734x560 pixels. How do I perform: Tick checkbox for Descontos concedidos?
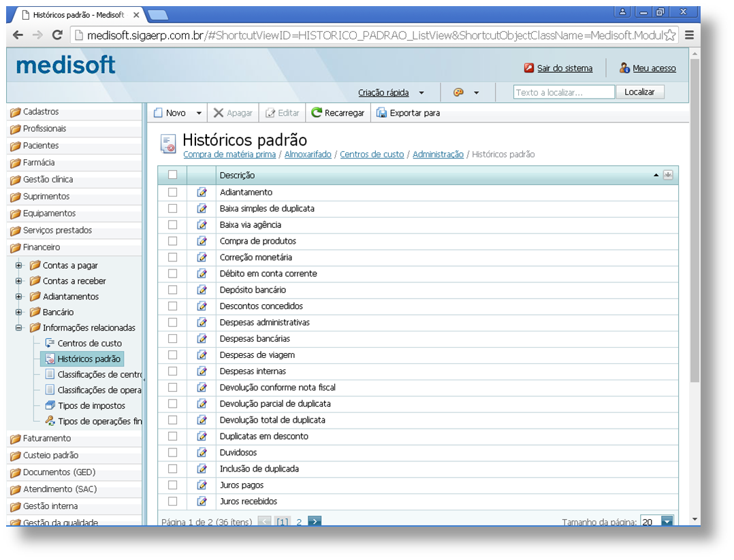(173, 306)
